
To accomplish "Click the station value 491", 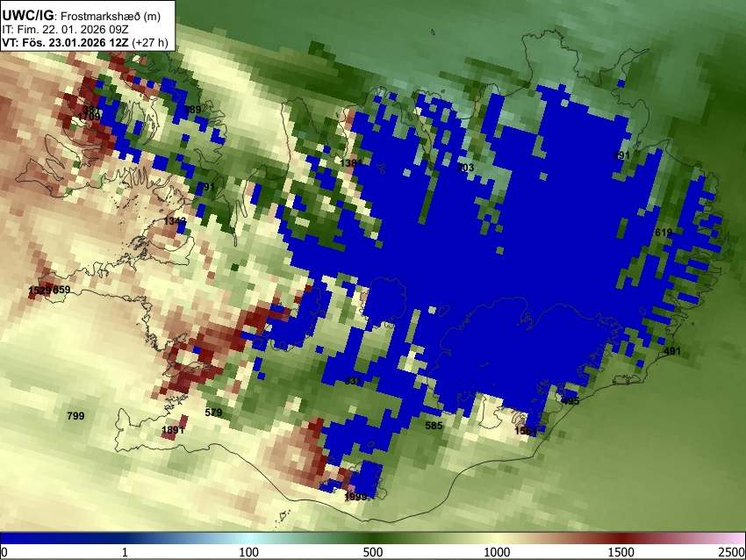I will 671,351.
